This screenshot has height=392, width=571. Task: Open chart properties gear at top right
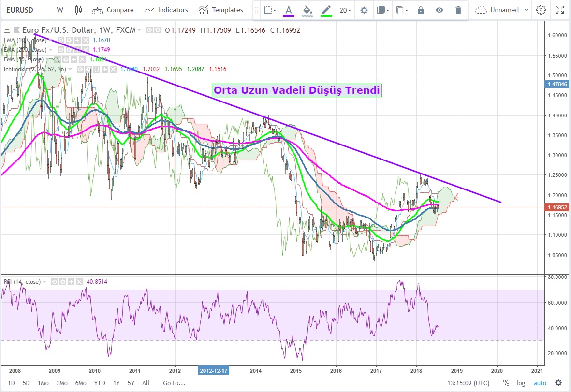(x=541, y=10)
